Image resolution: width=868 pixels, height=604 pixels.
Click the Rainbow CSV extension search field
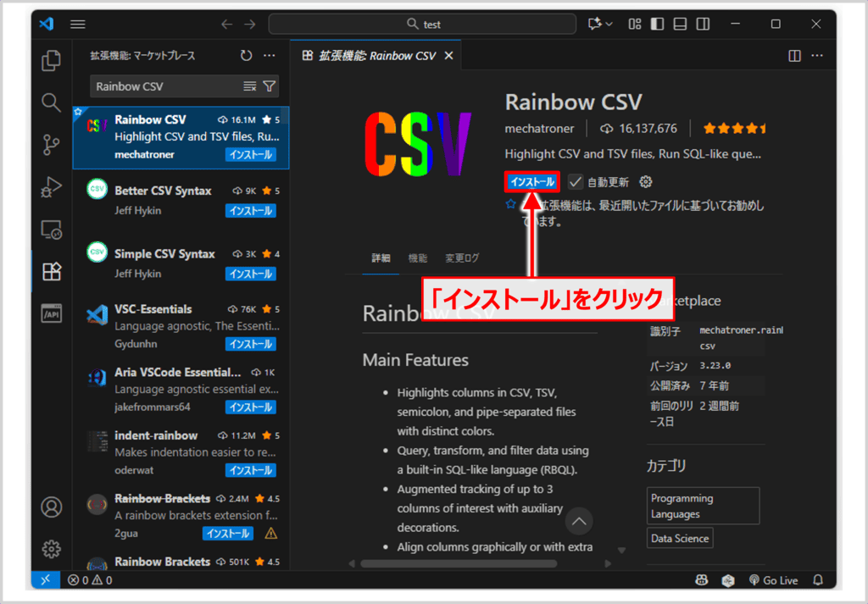[x=166, y=86]
